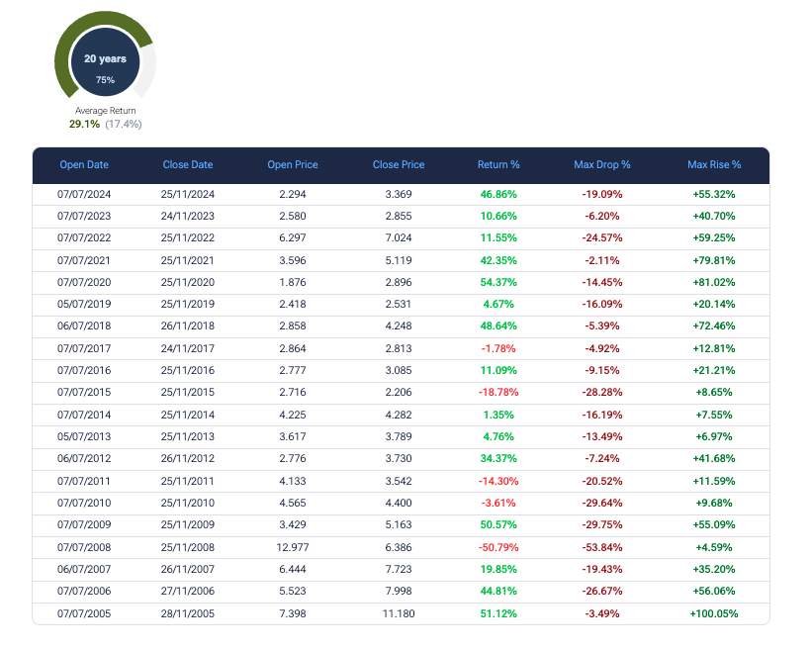Select max rise +81.02%
This screenshot has width=812, height=651.
tap(714, 282)
